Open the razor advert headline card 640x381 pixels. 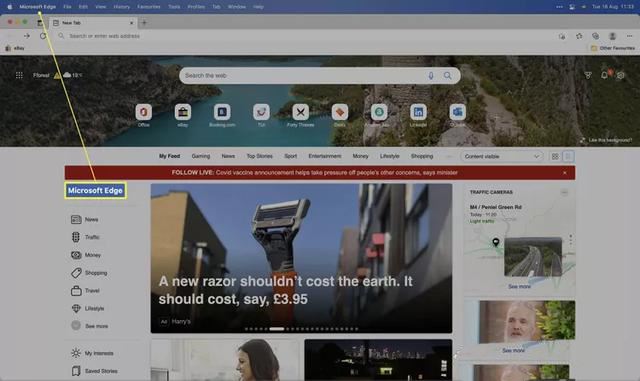coord(301,258)
